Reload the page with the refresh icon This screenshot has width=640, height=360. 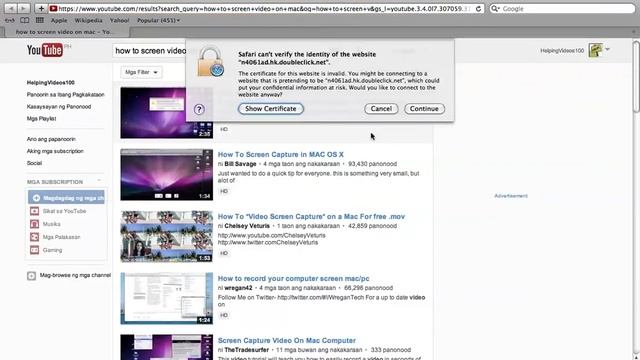tap(478, 9)
